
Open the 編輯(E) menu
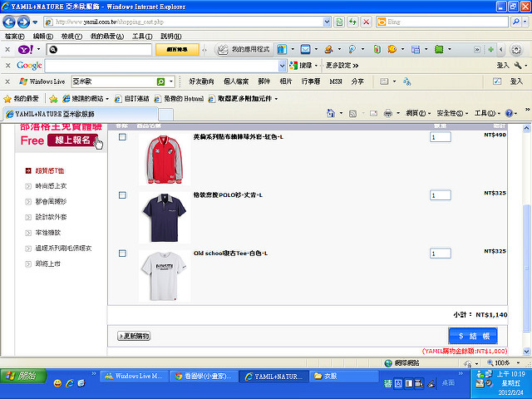pyautogui.click(x=42, y=37)
